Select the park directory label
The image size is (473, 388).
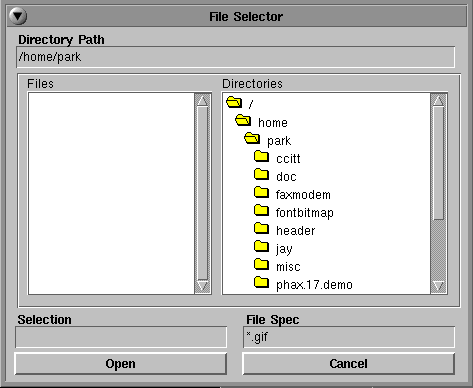[x=279, y=141]
